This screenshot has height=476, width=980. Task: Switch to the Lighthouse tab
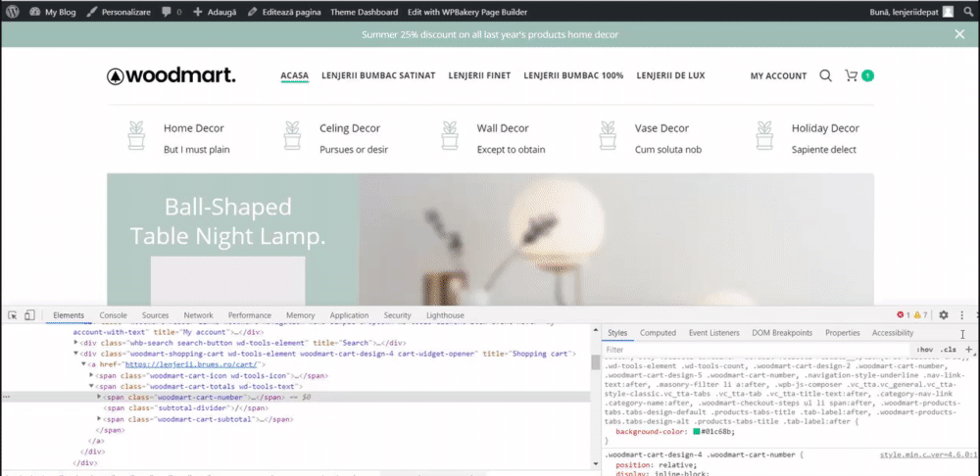[x=445, y=315]
